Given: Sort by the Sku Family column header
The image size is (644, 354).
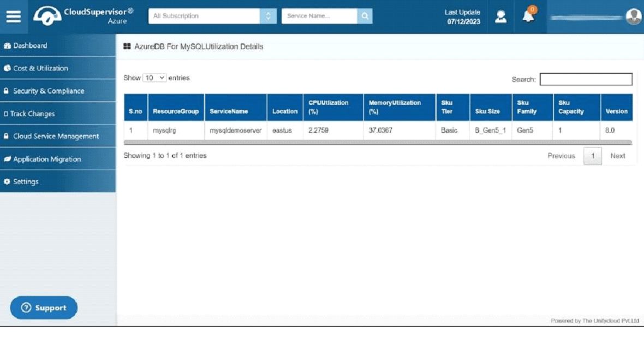Looking at the screenshot, I should point(533,107).
